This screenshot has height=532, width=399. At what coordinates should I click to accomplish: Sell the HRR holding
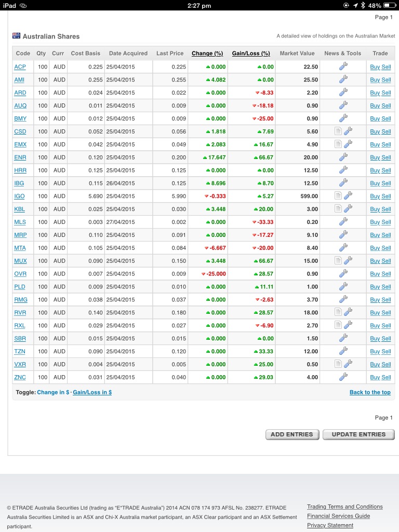coord(386,170)
